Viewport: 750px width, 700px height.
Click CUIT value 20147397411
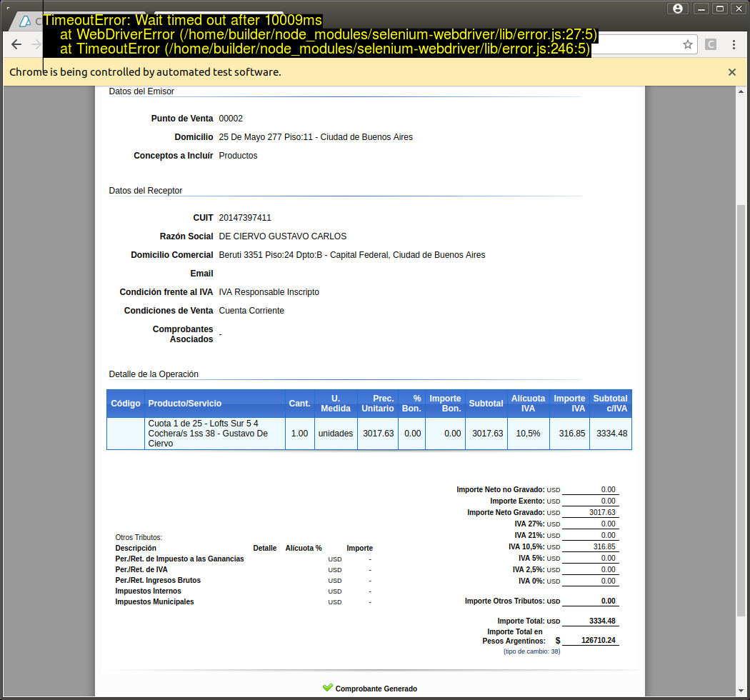point(245,218)
